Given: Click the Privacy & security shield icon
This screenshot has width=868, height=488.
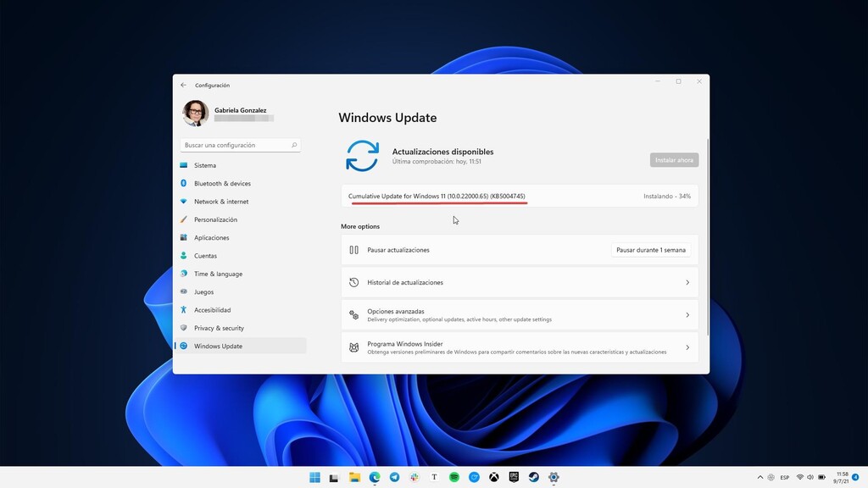Looking at the screenshot, I should click(x=184, y=328).
